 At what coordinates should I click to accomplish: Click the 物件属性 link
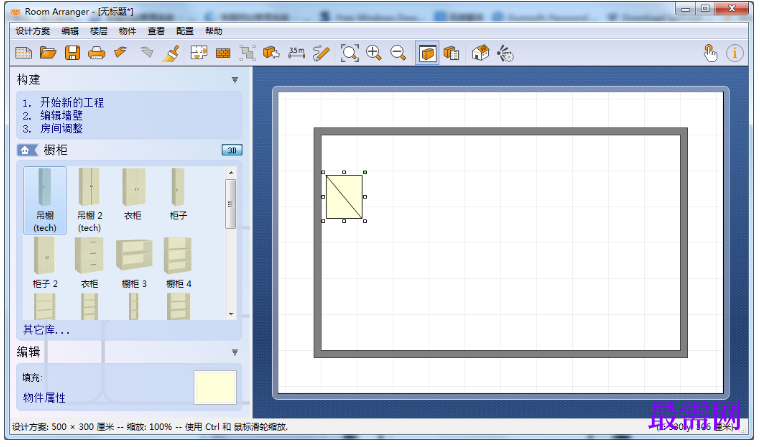(x=44, y=398)
